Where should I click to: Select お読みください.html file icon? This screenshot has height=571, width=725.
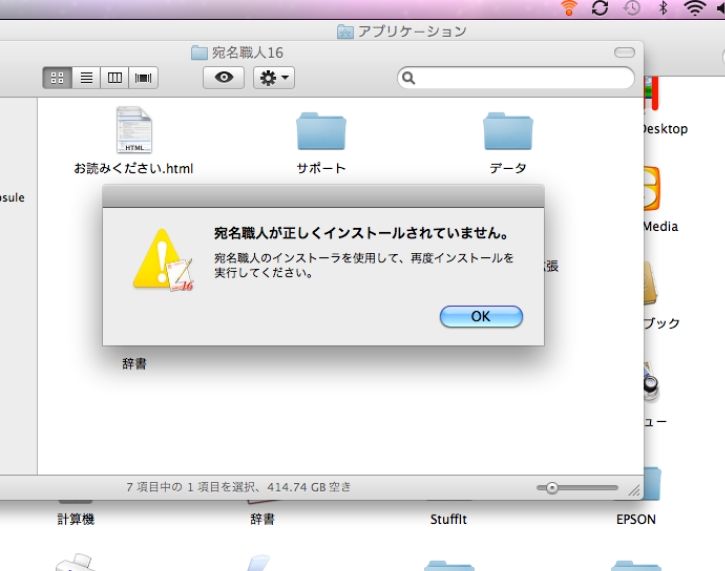[x=134, y=130]
